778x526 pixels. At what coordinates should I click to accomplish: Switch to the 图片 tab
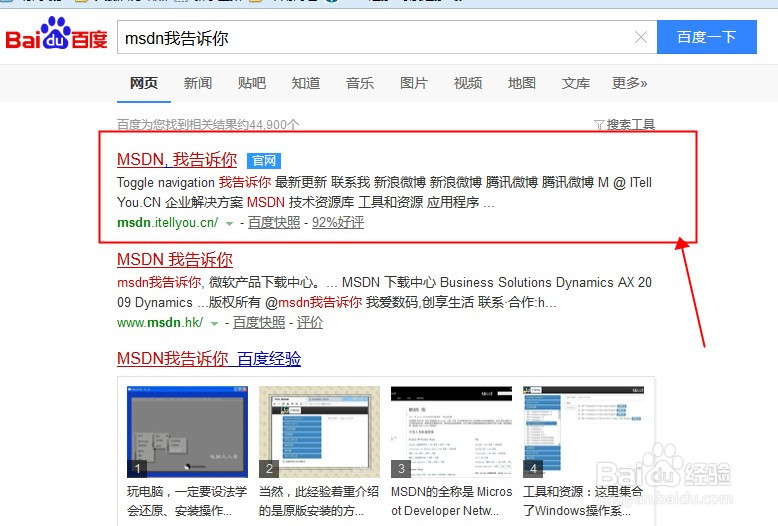(414, 83)
